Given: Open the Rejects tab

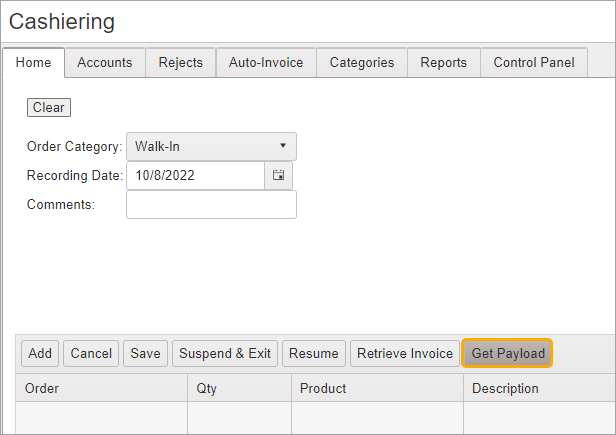Looking at the screenshot, I should point(180,62).
